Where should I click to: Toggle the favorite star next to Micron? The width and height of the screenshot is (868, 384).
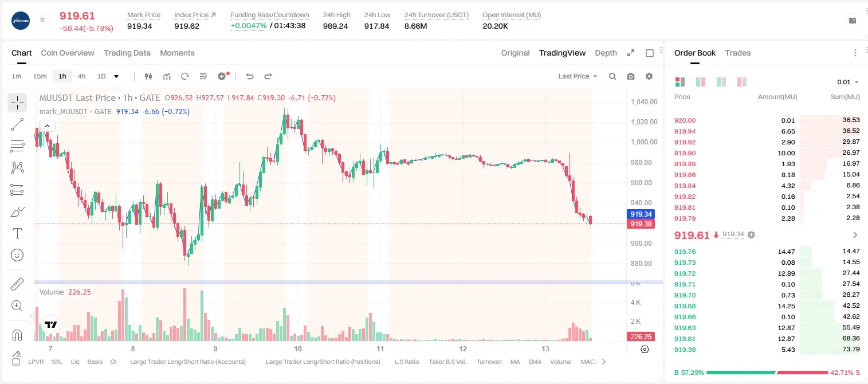(42, 20)
